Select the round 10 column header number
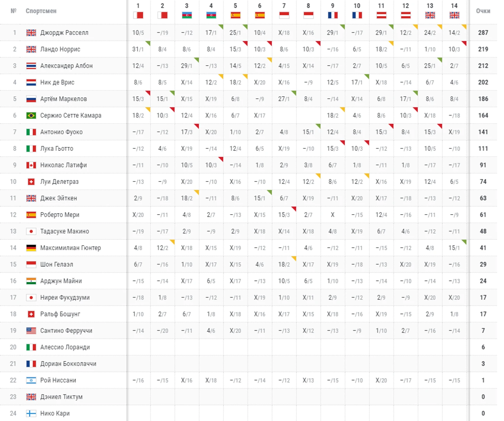504x421 pixels. coord(357,6)
